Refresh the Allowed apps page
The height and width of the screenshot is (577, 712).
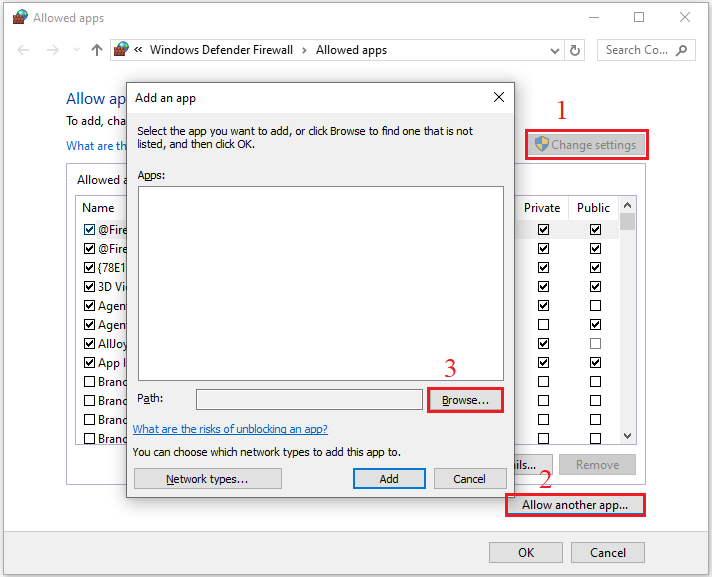click(575, 50)
